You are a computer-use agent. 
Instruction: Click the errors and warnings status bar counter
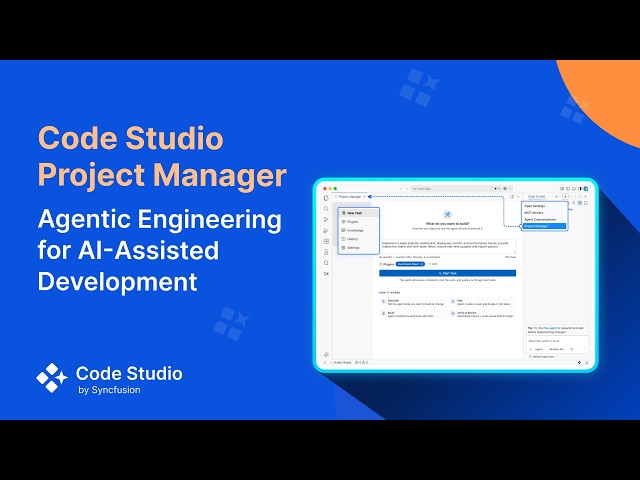[362, 362]
